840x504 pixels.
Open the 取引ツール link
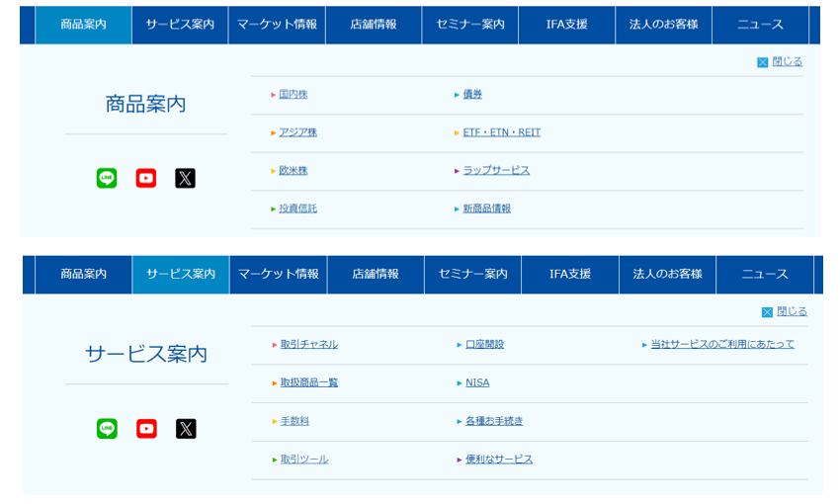point(304,460)
